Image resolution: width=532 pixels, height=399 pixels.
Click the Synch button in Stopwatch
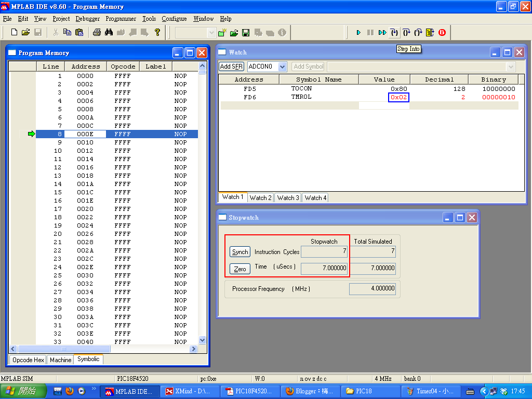click(240, 252)
